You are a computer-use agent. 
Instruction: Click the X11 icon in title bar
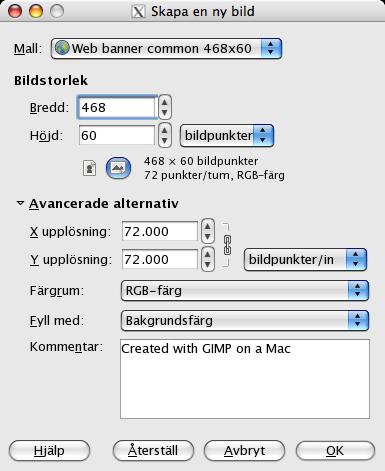[x=138, y=12]
